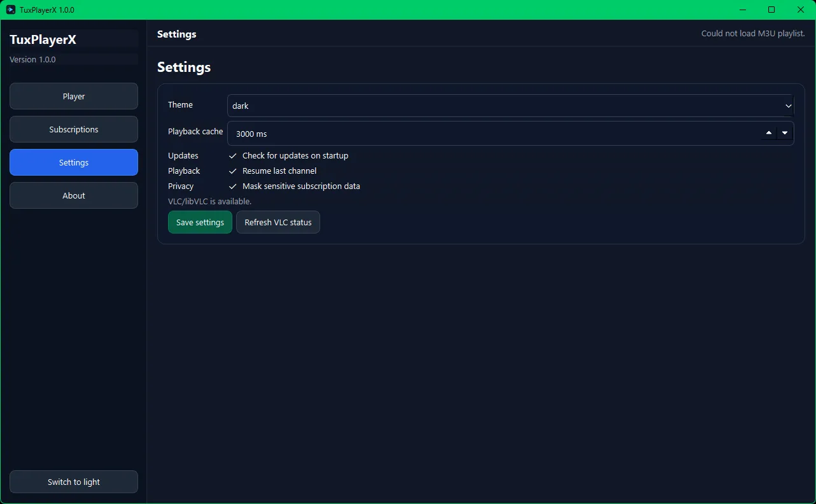Click the Save settings button
Screen dimensions: 816x504
point(200,222)
